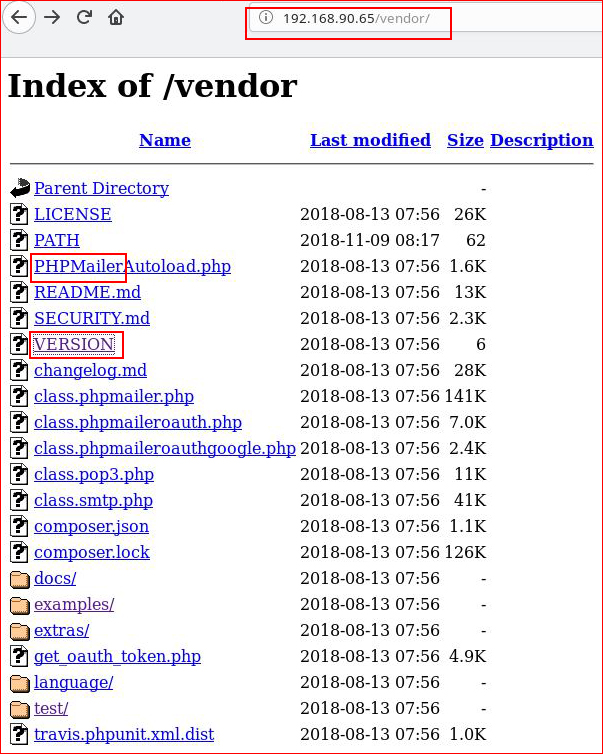Click the file icon beside class.smtp.php
Viewport: 603px width, 754px height.
click(19, 500)
